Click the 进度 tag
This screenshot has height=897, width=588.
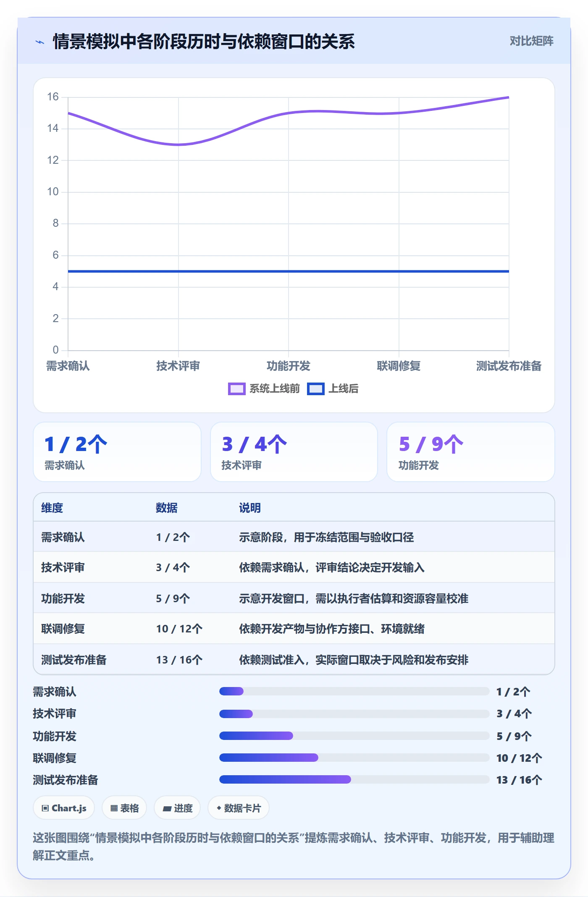pyautogui.click(x=177, y=808)
